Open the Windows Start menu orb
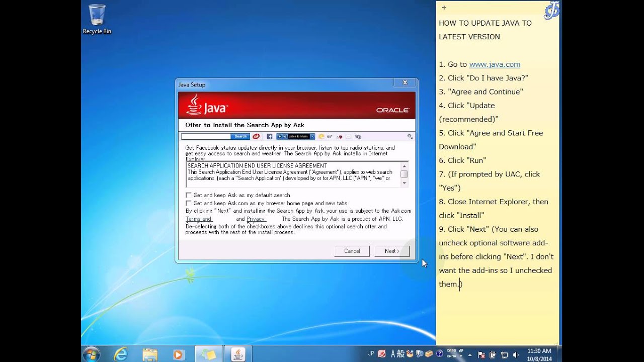Viewport: 644px width, 362px height. coord(91,354)
